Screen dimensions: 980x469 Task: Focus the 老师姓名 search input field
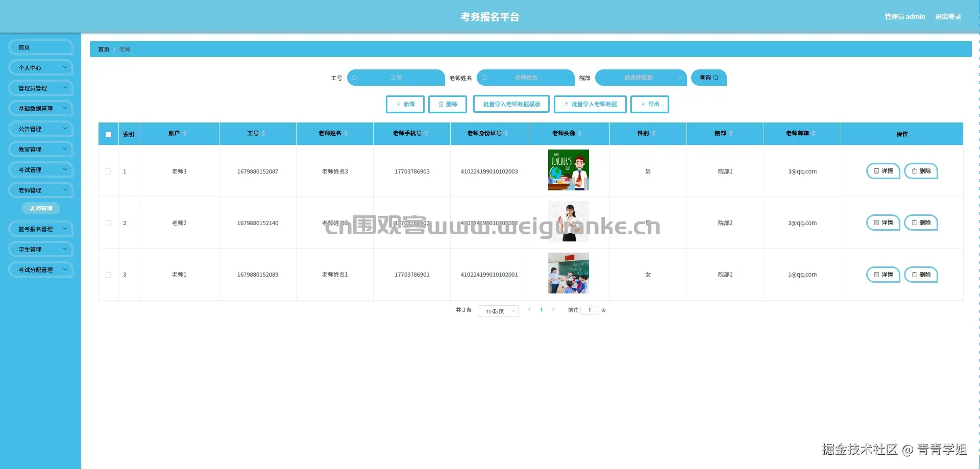pos(526,78)
